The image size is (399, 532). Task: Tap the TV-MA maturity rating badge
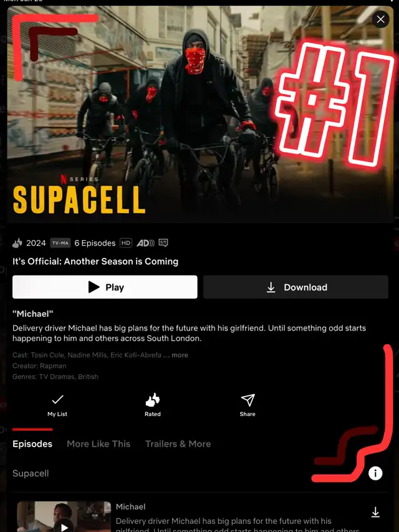[x=60, y=243]
